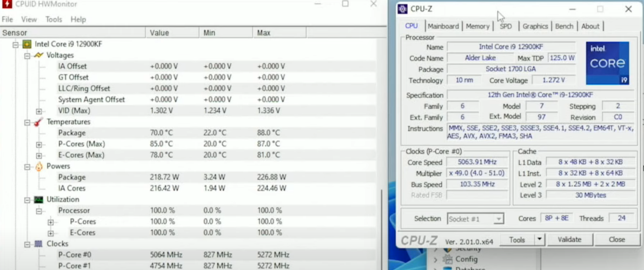The width and height of the screenshot is (644, 270).
Task: Click the Code Name Alder Lake field
Action: (x=480, y=58)
